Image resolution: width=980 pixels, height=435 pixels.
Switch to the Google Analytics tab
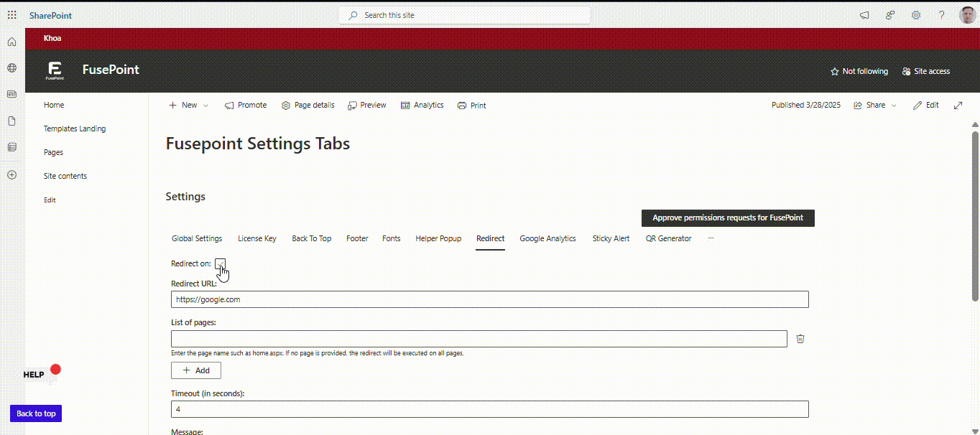[547, 238]
